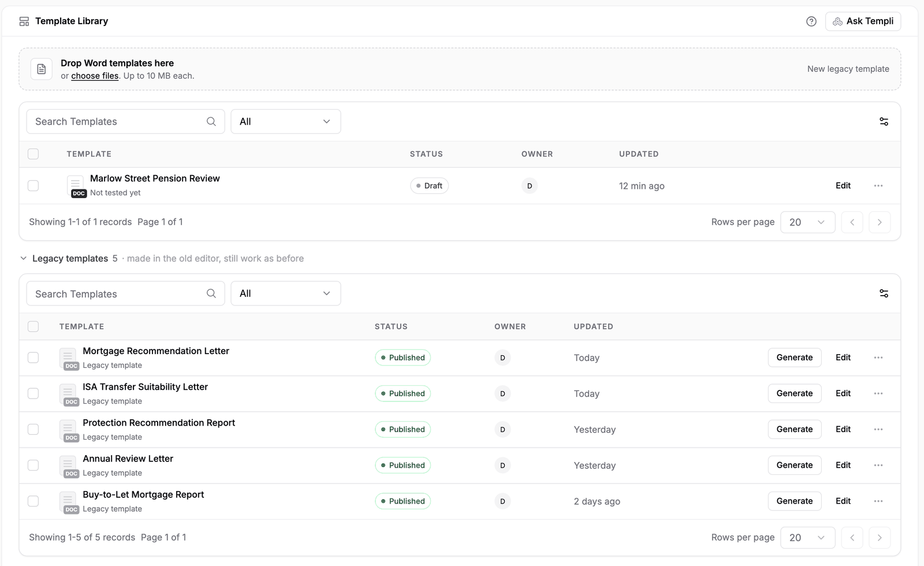Click DOC icon of ISA Transfer Suitability Letter
The image size is (924, 566).
(69, 394)
